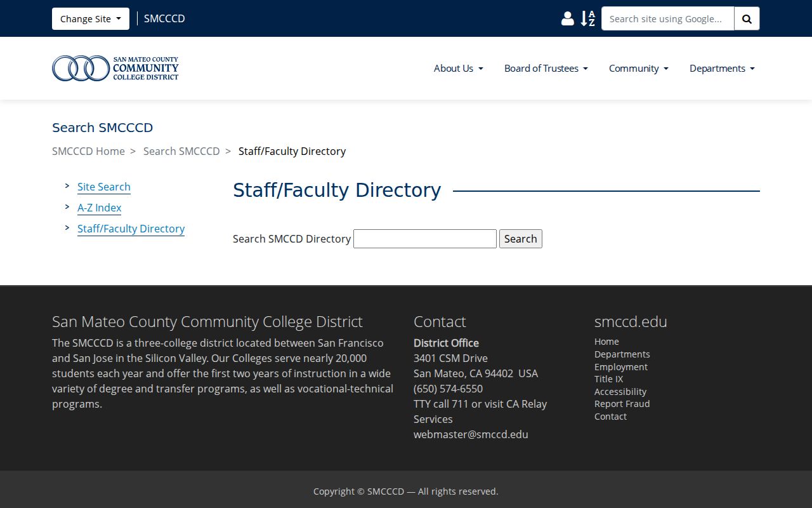Open the A-Z index icon
The image size is (812, 508).
coord(588,19)
